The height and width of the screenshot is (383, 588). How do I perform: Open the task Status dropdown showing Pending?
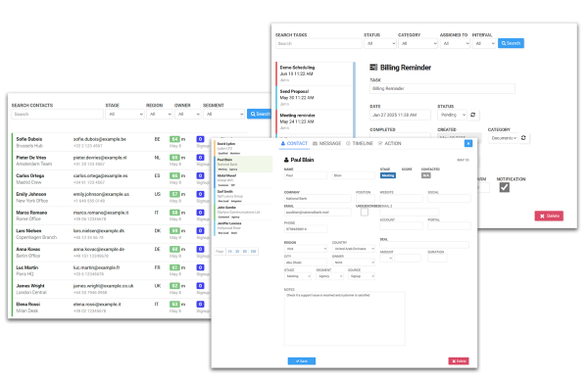pyautogui.click(x=452, y=115)
